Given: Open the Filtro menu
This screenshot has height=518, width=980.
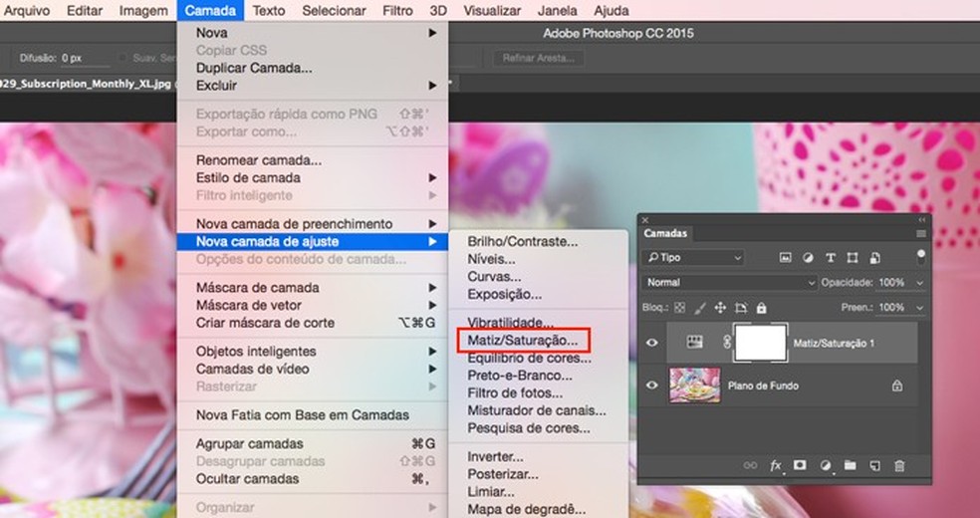Looking at the screenshot, I should 397,11.
